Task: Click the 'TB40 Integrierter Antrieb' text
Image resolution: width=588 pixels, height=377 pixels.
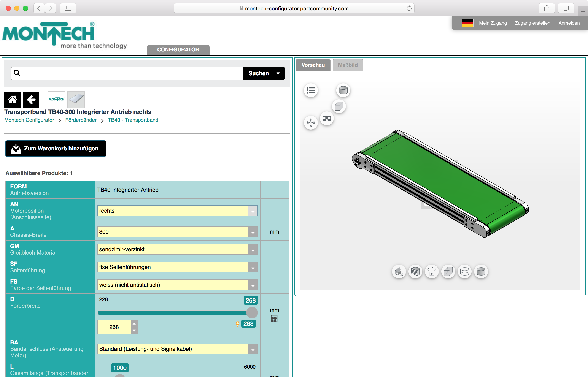Action: (128, 190)
